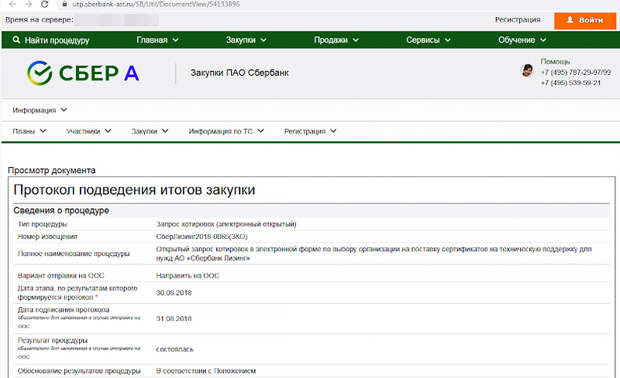620x378 pixels.
Task: Open the Обучение menu
Action: tap(516, 40)
